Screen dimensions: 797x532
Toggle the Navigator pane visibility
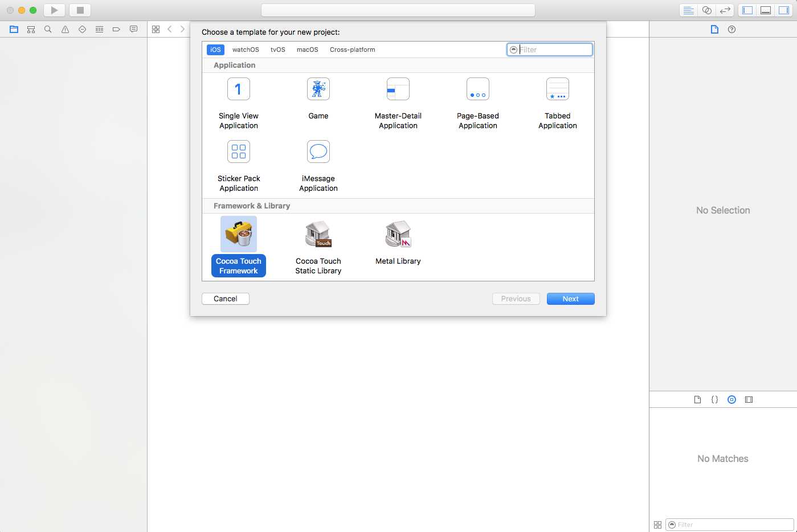point(747,10)
